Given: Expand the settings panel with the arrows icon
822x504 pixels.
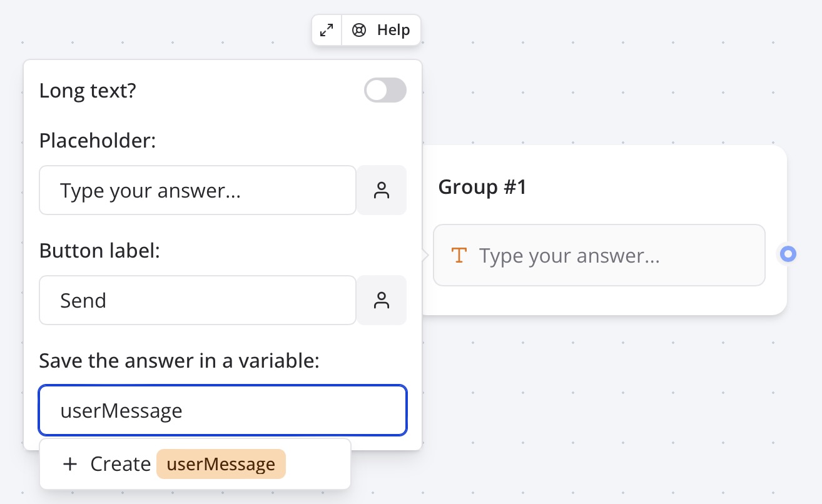Looking at the screenshot, I should [x=327, y=30].
